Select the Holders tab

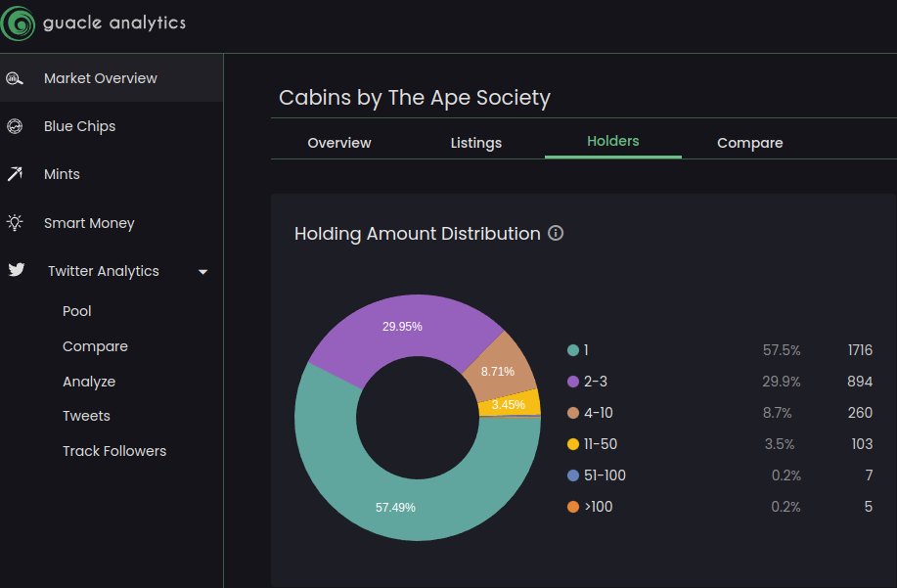click(x=612, y=141)
